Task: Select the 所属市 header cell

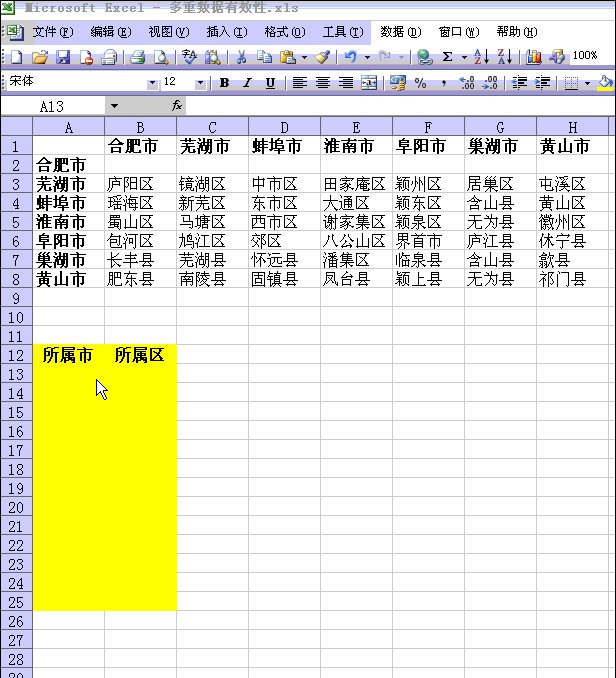Action: pyautogui.click(x=68, y=355)
